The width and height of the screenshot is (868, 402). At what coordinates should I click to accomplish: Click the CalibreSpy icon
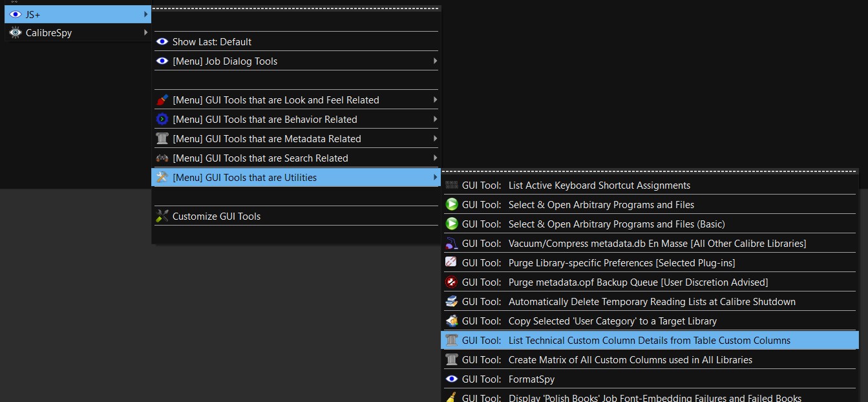click(16, 32)
